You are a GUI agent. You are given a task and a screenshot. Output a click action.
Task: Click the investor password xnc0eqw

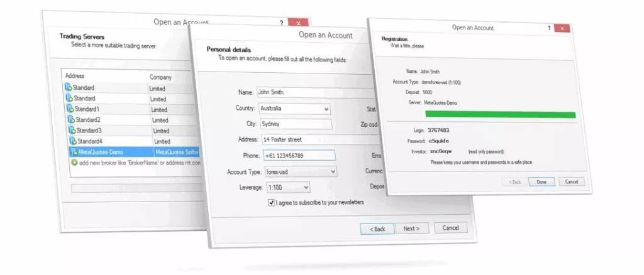coord(440,152)
